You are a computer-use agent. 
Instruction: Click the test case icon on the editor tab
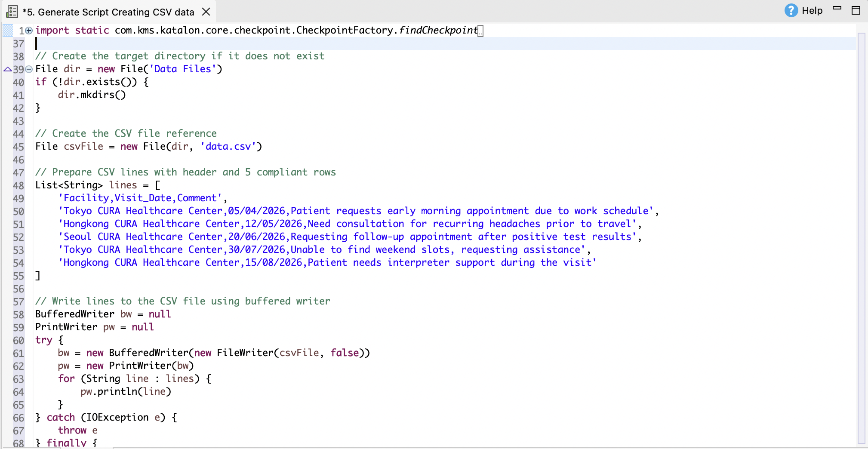(12, 12)
